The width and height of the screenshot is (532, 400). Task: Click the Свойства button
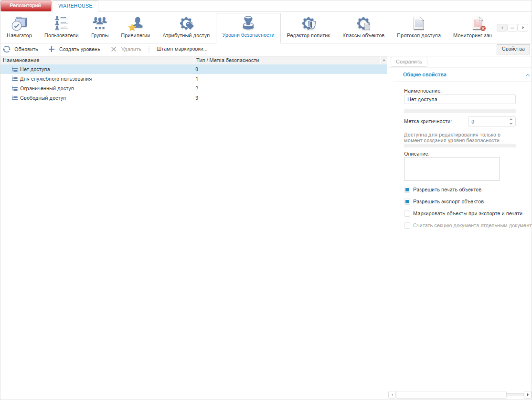pyautogui.click(x=513, y=49)
